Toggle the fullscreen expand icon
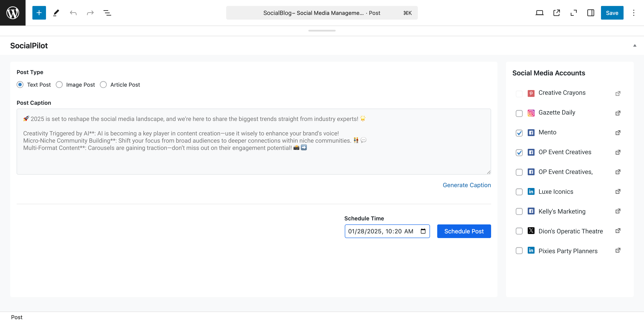 tap(574, 13)
